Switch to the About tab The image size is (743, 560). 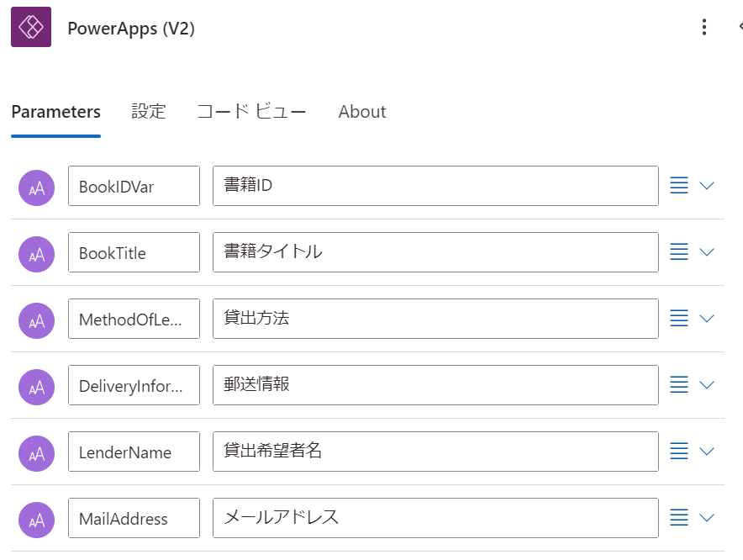click(x=362, y=112)
